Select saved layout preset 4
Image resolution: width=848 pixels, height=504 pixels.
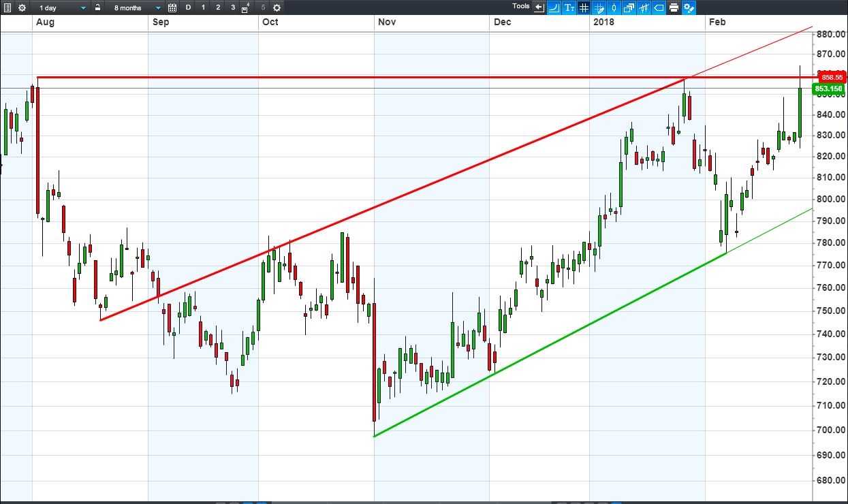point(246,7)
